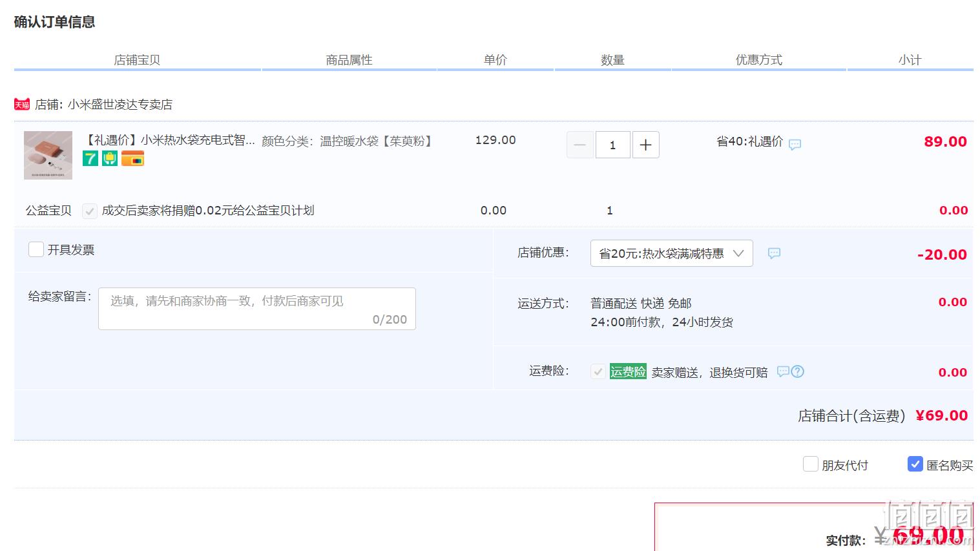
Task: Open the 小米盛世凌达专卖店 store link
Action: coord(120,104)
